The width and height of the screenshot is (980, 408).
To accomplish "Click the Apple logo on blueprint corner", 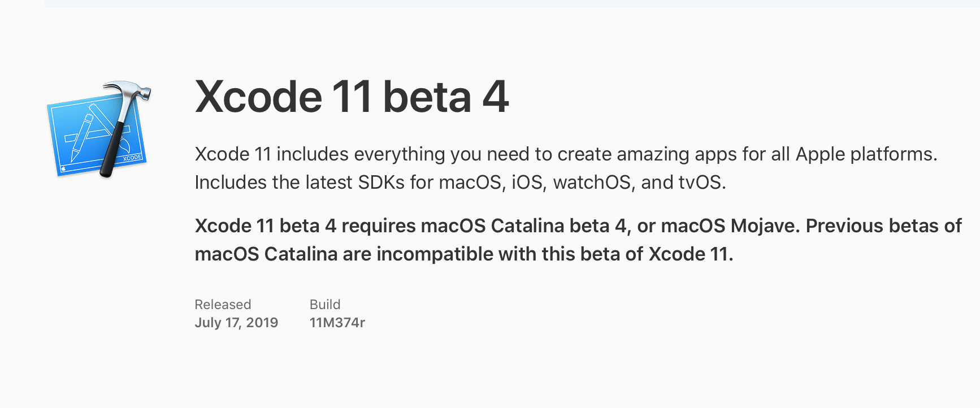I will click(x=64, y=168).
